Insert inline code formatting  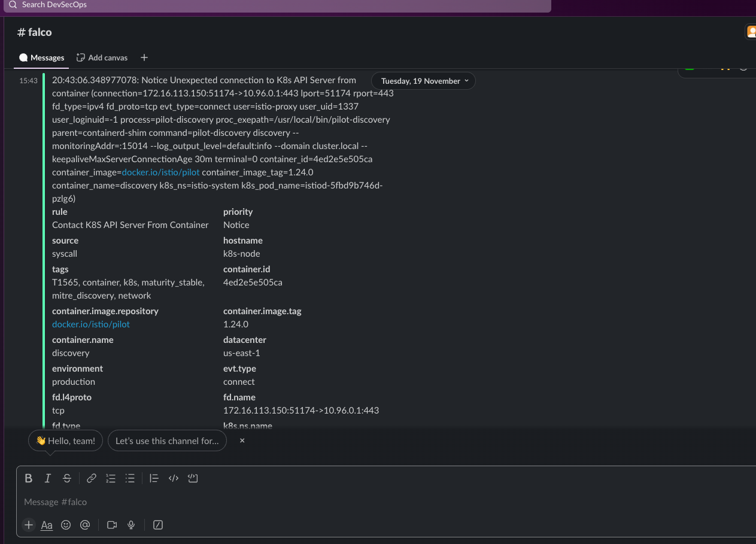click(174, 478)
